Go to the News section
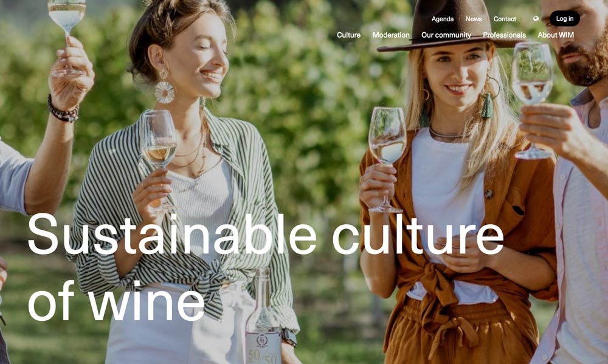Image resolution: width=608 pixels, height=364 pixels. (474, 19)
